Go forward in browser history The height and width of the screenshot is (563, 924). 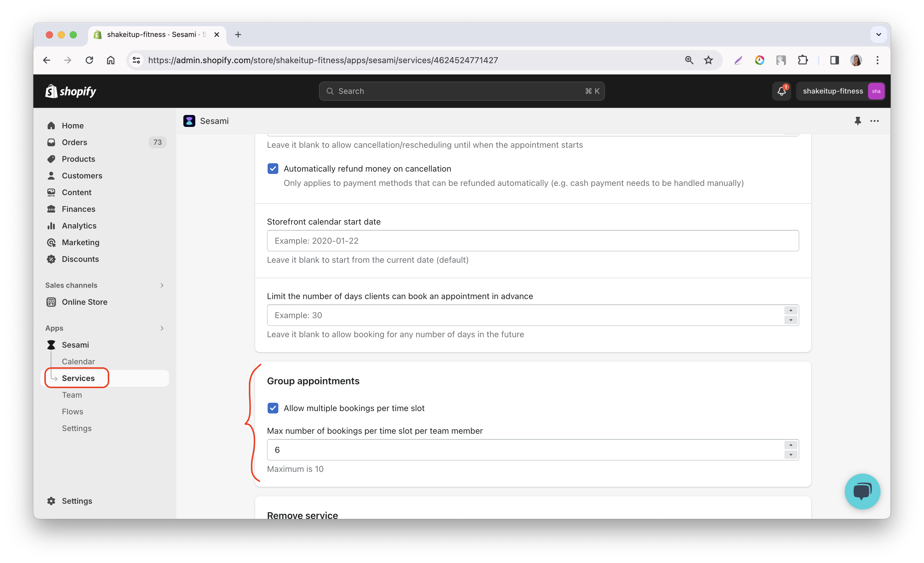point(68,60)
